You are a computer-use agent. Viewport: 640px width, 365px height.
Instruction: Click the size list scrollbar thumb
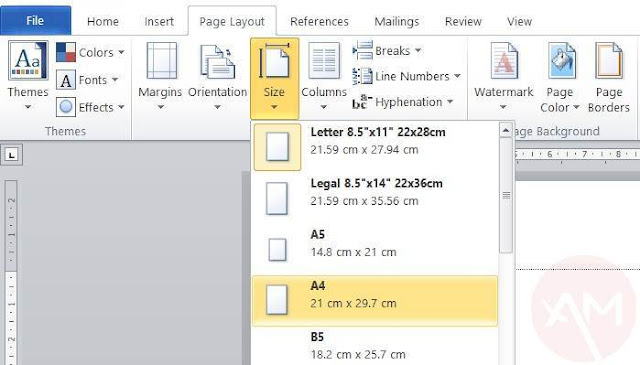[x=506, y=195]
